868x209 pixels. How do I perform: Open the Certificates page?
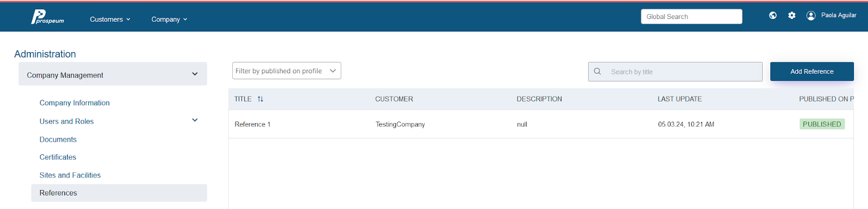coord(58,157)
